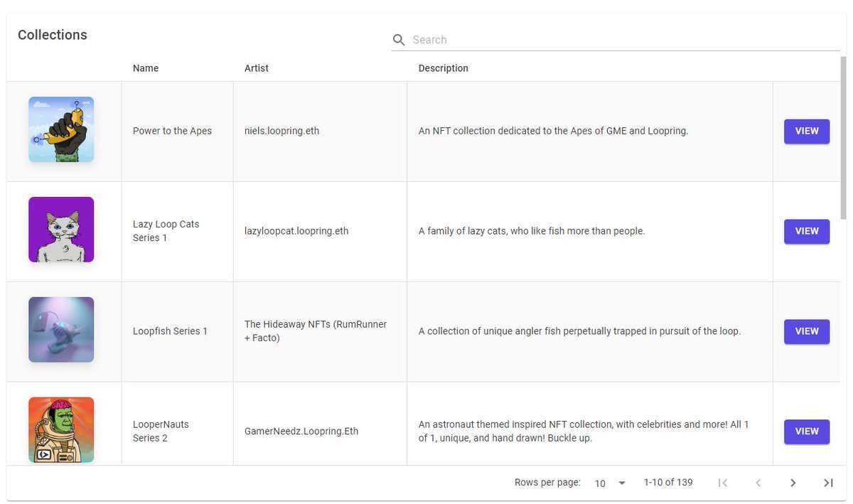Screen dimensions: 853x504
Task: Click the Artist column header
Action: 257,68
